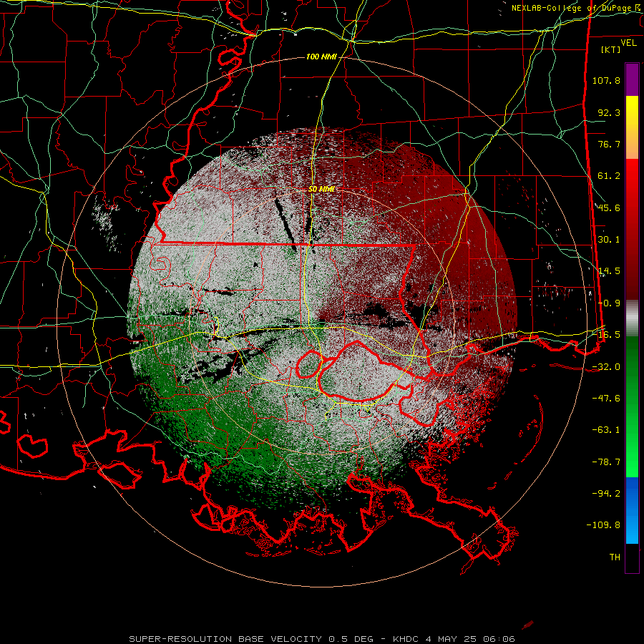Screen dimensions: 644x644
Task: Click the 61.2 value on velocity scale
Action: click(x=609, y=176)
